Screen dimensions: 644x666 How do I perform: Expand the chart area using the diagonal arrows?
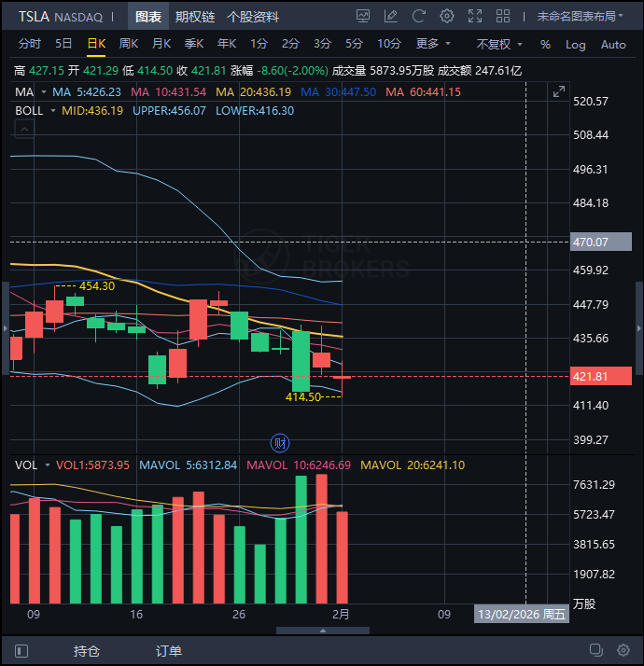click(x=559, y=91)
